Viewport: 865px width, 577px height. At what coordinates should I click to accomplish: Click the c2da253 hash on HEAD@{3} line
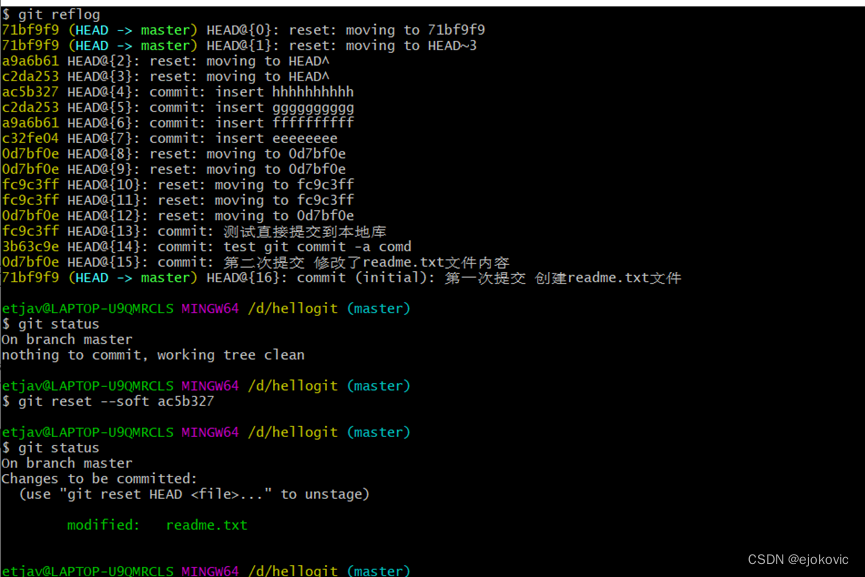[30, 76]
